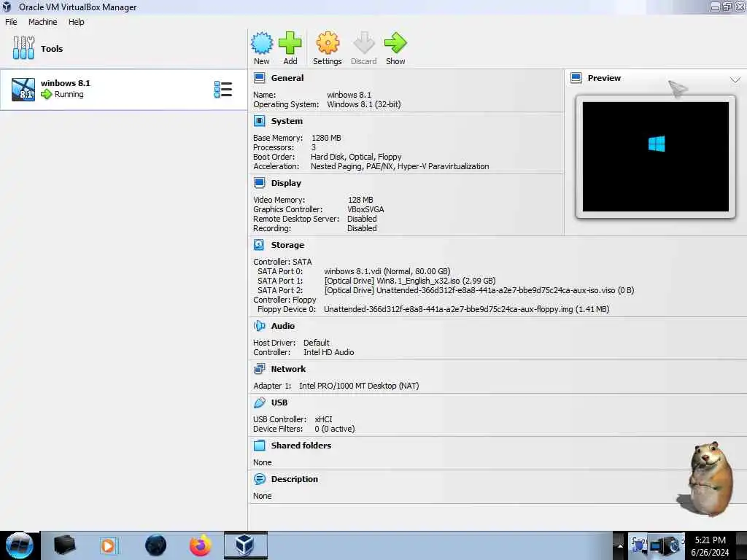Click the Unattended aux-floppy.img floppy entry

466,309
